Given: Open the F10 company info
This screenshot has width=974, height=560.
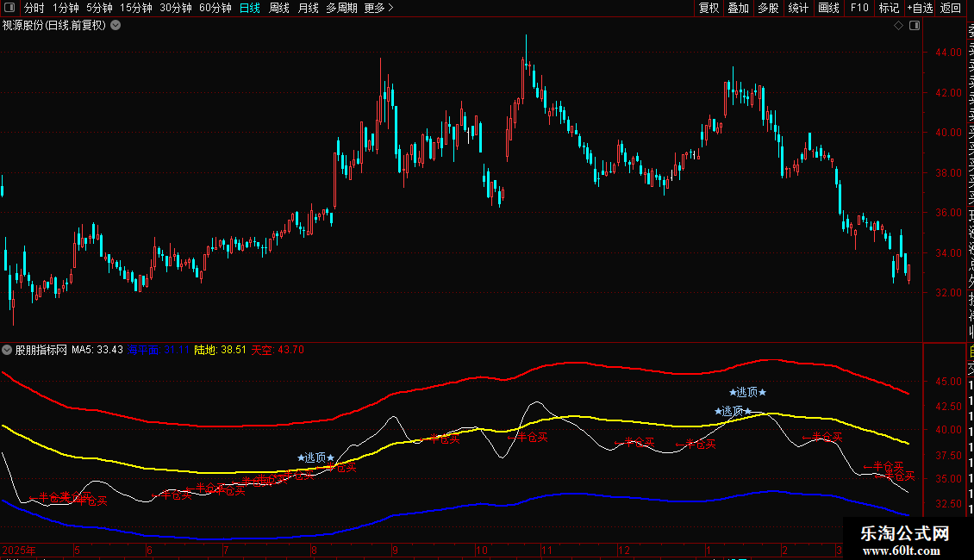Looking at the screenshot, I should [x=859, y=8].
